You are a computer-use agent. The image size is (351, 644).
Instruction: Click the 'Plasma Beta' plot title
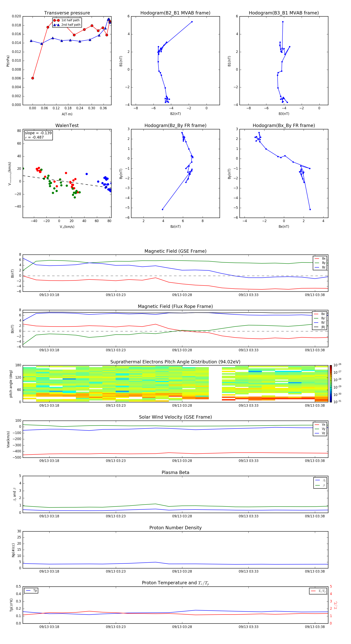(175, 473)
